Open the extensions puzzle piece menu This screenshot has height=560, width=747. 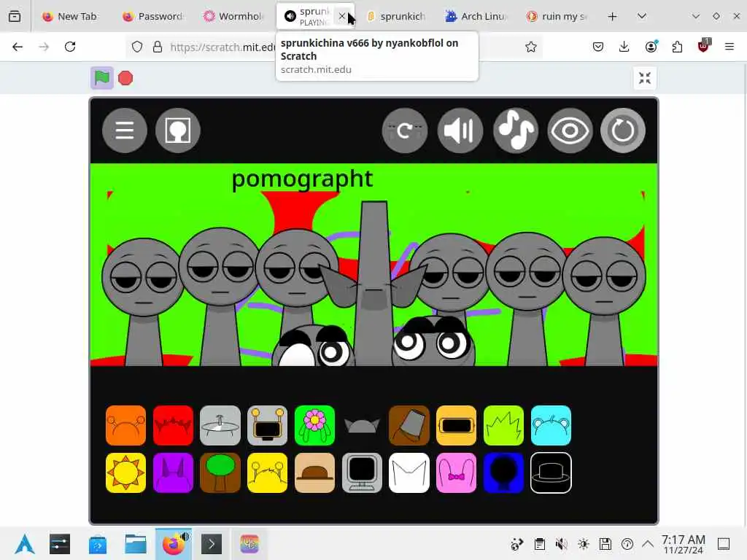coord(677,47)
